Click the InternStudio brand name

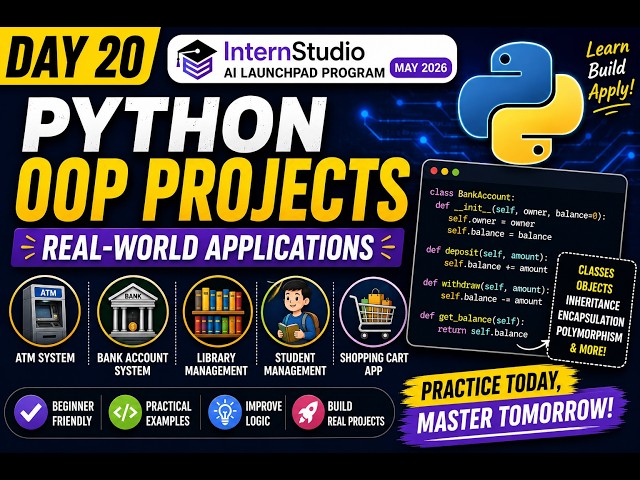tap(294, 52)
